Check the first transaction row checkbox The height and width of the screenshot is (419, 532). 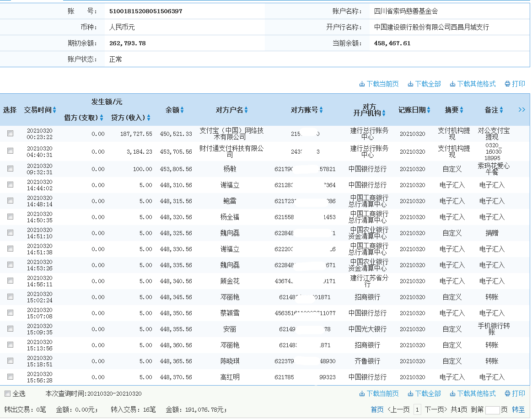pos(10,133)
